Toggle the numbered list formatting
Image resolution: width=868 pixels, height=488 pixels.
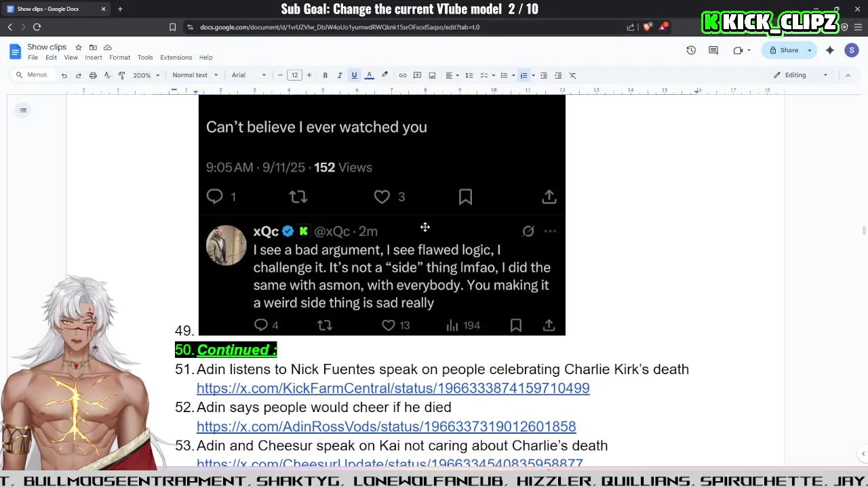(x=524, y=75)
